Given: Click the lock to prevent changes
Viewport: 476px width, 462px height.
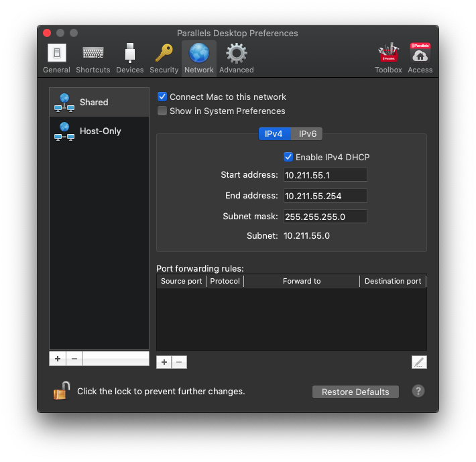Looking at the screenshot, I should [62, 391].
